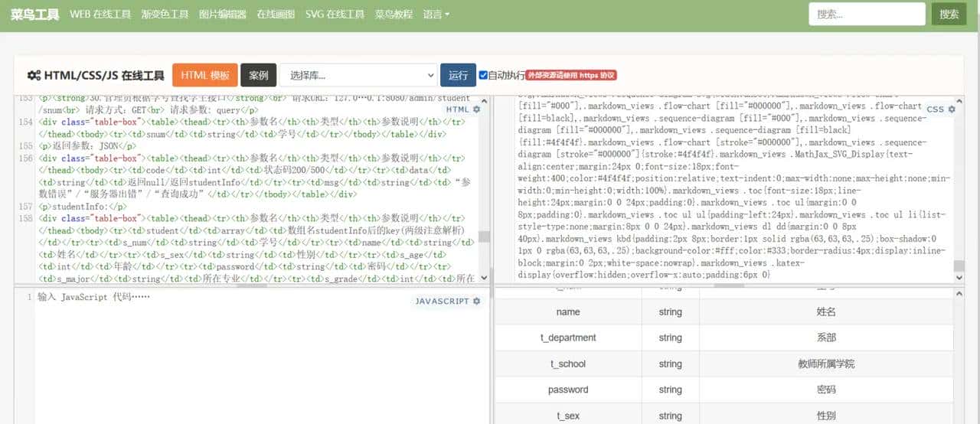Open 菜鸟教程 menu item
The width and height of the screenshot is (980, 424).
(x=394, y=15)
